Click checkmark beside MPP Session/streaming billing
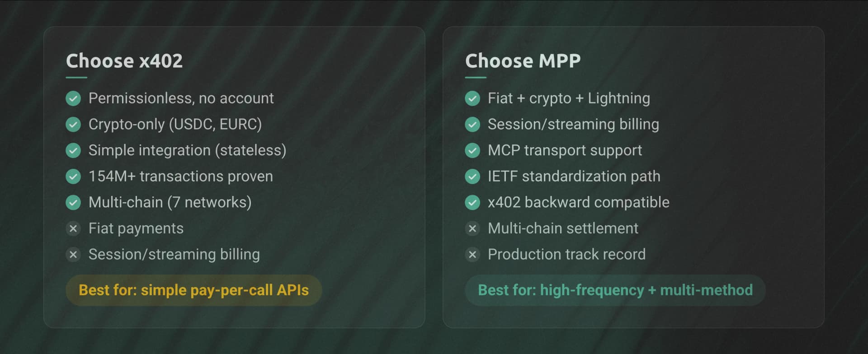Screen dimensions: 868x354 click(x=472, y=125)
